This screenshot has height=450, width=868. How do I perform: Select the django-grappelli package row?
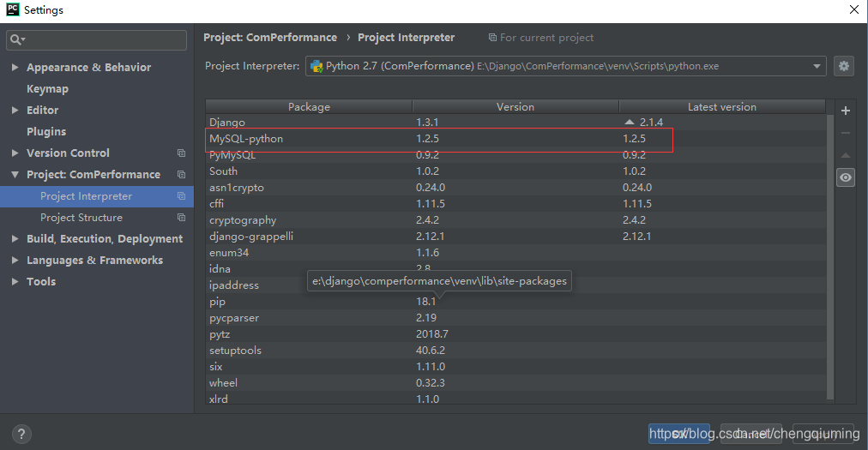click(516, 237)
